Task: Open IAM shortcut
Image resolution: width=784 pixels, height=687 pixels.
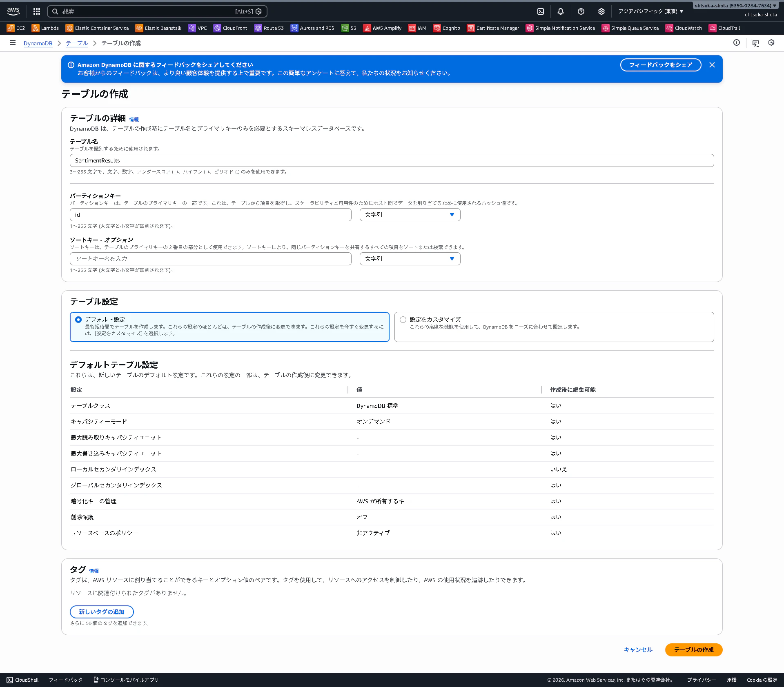Action: [417, 28]
